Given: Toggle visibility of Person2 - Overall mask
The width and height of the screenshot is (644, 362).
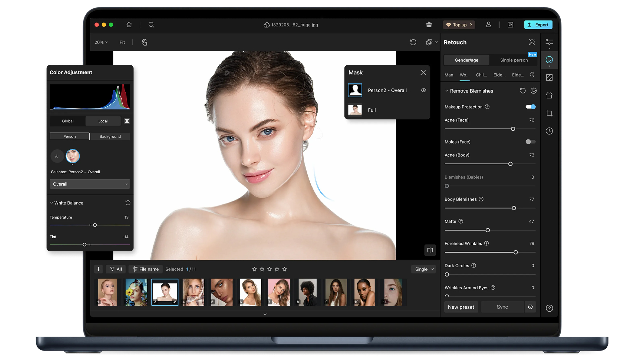Looking at the screenshot, I should click(424, 90).
